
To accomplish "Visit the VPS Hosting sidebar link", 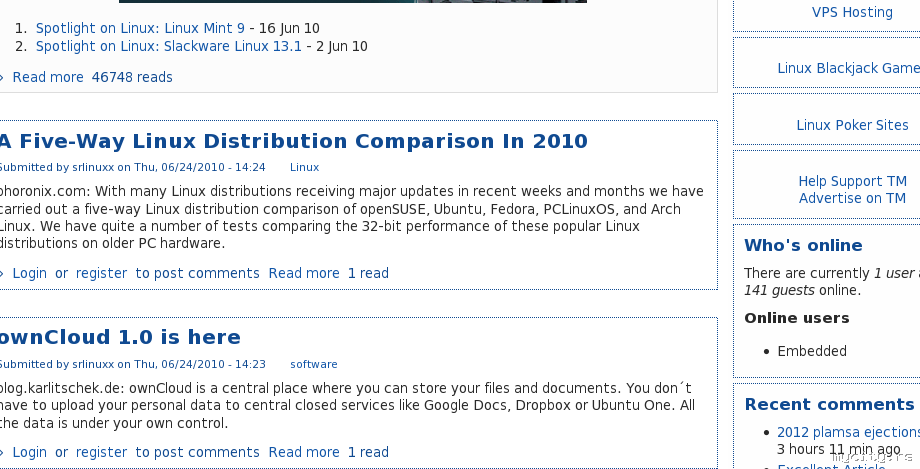I will click(x=852, y=12).
